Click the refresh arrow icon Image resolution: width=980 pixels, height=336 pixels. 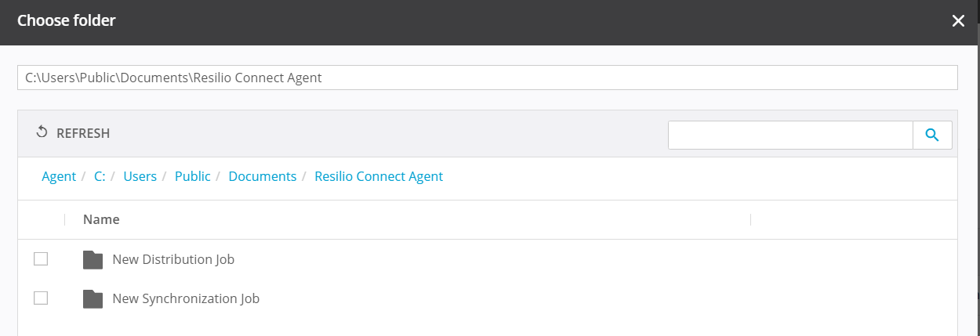point(42,133)
